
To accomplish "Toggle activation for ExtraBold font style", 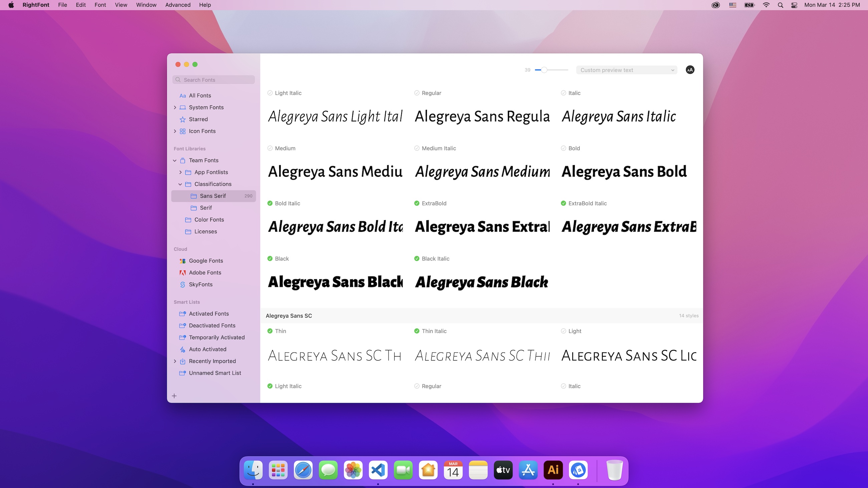I will 417,203.
